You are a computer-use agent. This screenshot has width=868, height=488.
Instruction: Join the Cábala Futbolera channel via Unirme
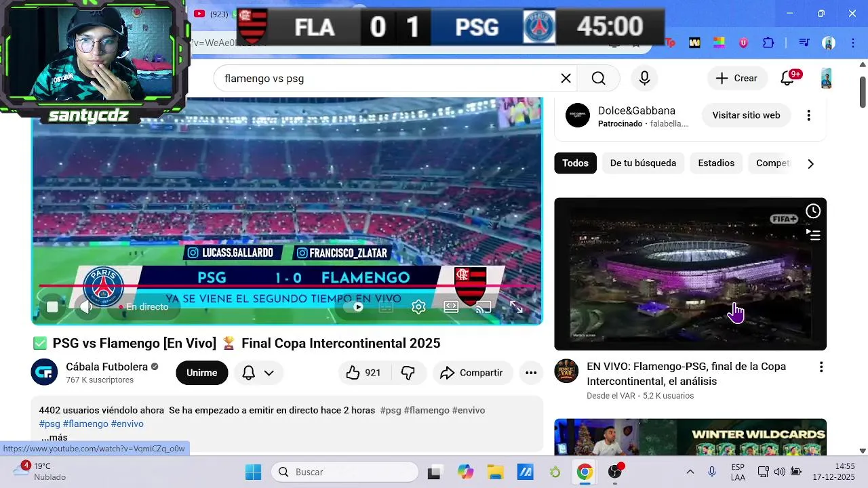point(202,373)
